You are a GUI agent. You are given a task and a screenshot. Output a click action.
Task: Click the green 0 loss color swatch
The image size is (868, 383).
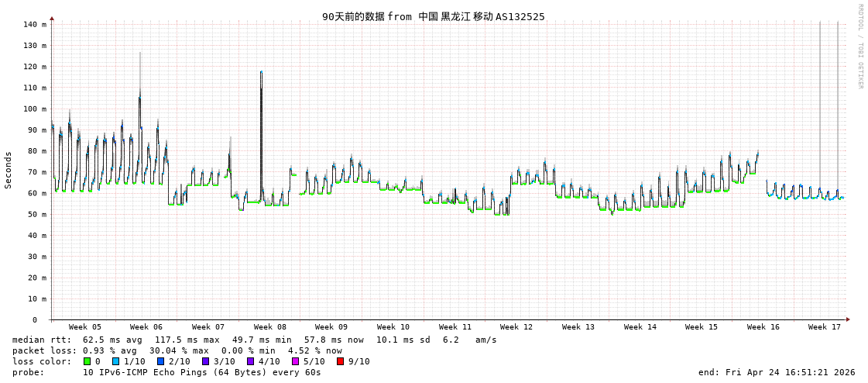87,361
